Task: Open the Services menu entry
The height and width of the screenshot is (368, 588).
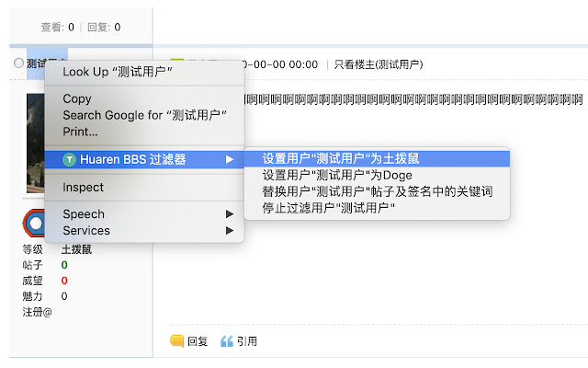Action: pos(144,231)
